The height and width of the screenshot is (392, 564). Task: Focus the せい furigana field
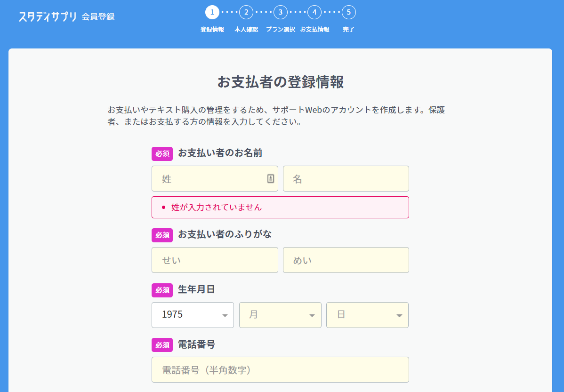[215, 260]
